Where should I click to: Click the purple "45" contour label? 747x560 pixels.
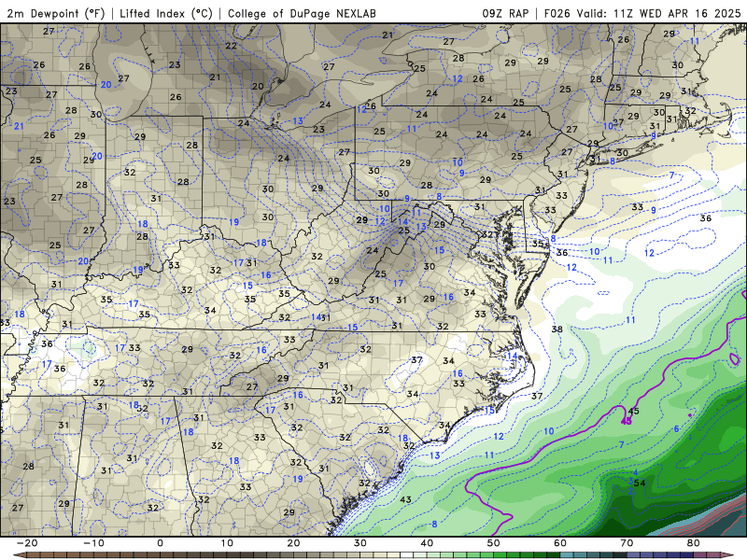coord(627,421)
